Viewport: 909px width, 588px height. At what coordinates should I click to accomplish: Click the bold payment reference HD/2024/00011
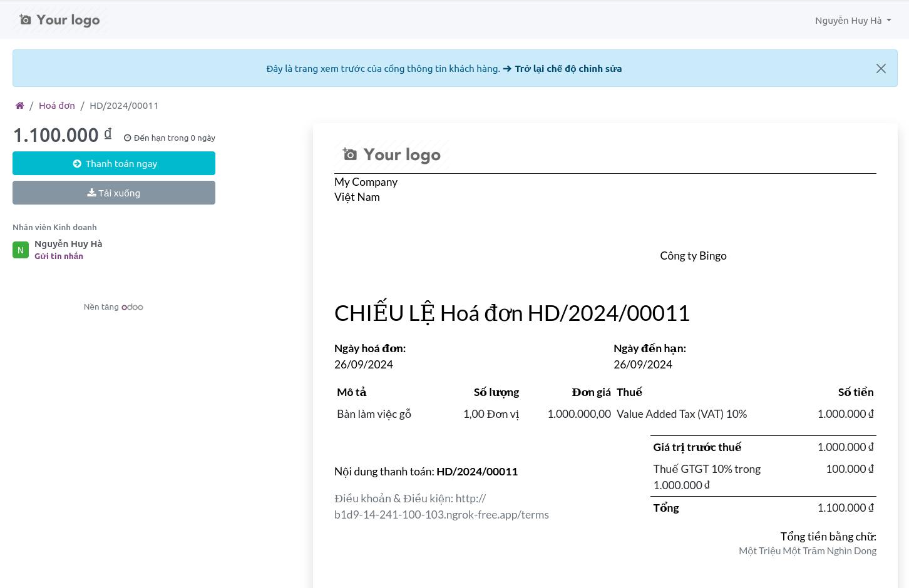(477, 472)
